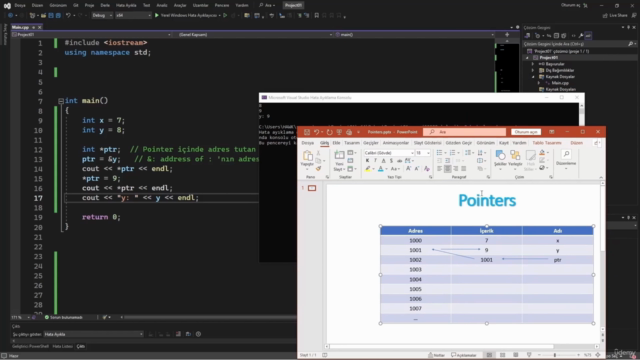
Task: Toggle strikethrough (ab) in PowerPoint ribbon
Action: [399, 161]
